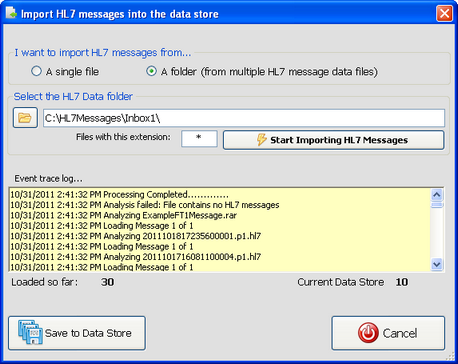Viewport: 458px width, 364px height.
Task: Click the event log scroll up arrow
Action: tap(437, 194)
